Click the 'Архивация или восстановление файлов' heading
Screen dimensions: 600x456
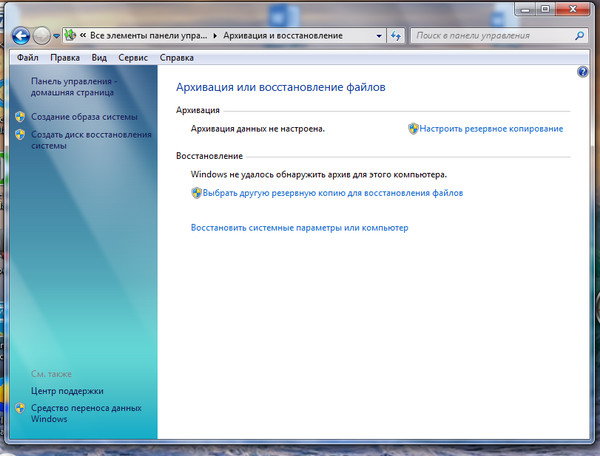point(280,87)
